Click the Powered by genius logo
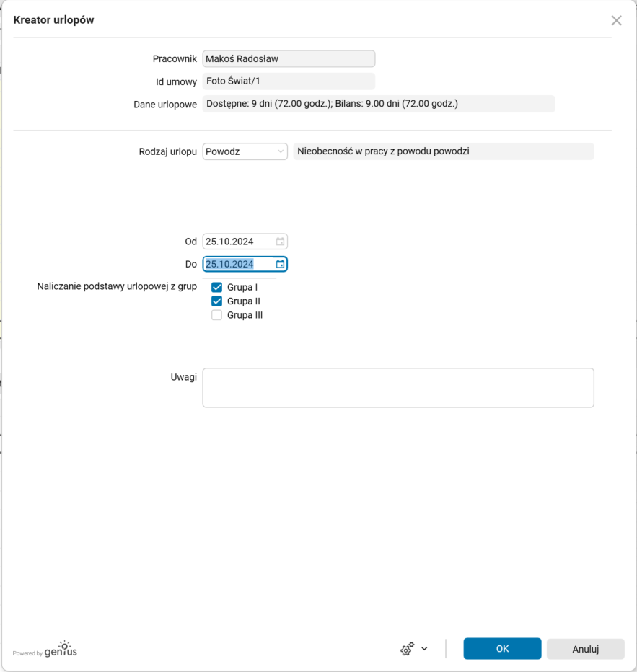This screenshot has width=637, height=672. 43,649
